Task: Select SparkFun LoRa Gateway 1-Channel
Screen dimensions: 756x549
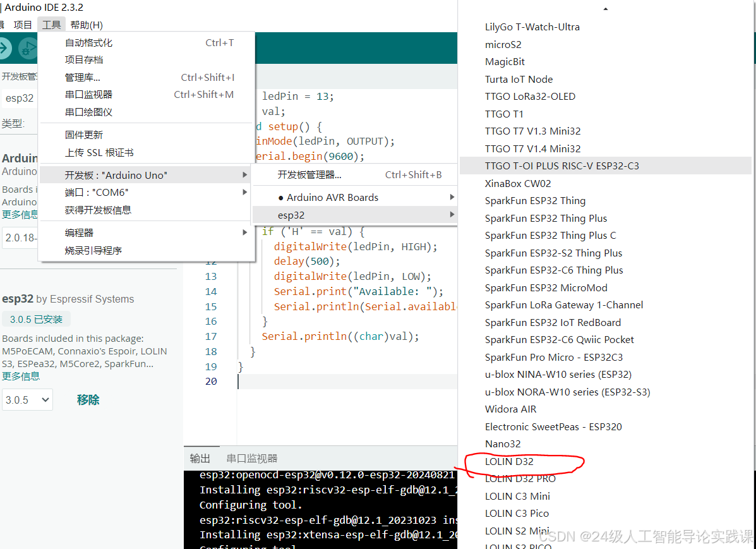Action: (605, 305)
